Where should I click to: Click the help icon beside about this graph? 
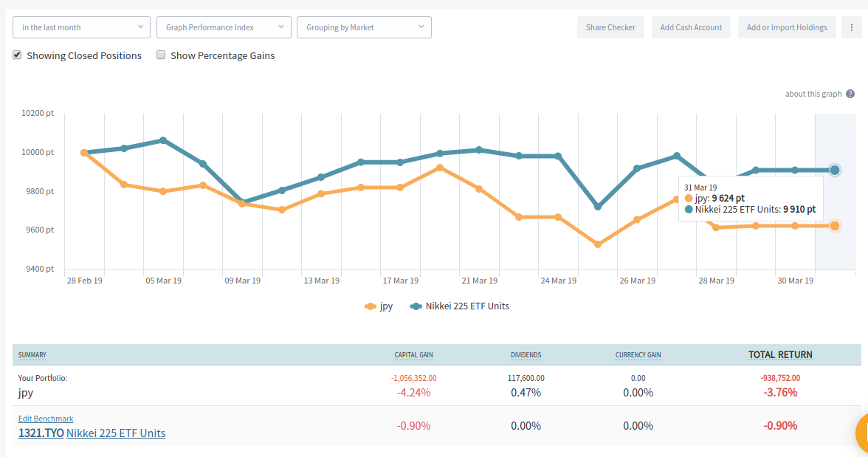(850, 94)
